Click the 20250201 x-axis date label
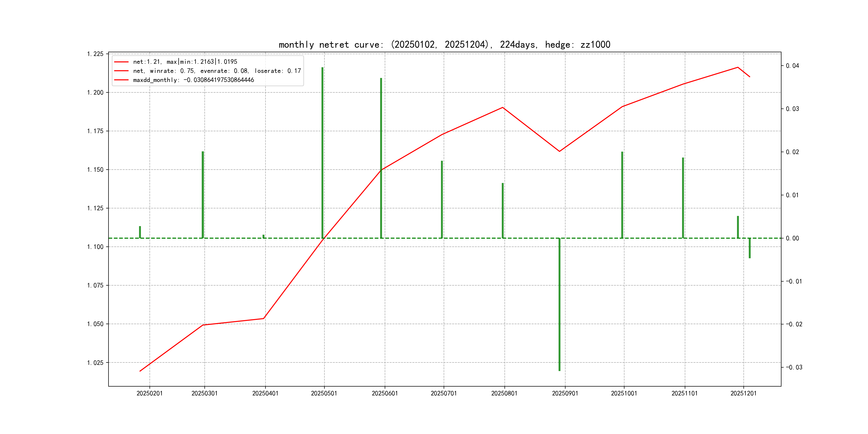 [149, 393]
